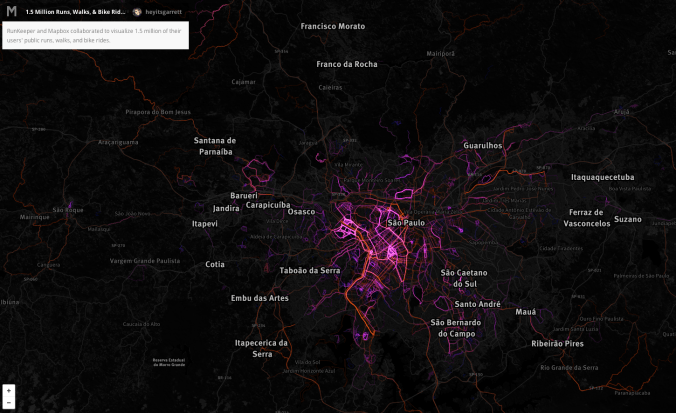676x413 pixels.
Task: Select the Itaquaquecetuba map label
Action: tap(602, 177)
